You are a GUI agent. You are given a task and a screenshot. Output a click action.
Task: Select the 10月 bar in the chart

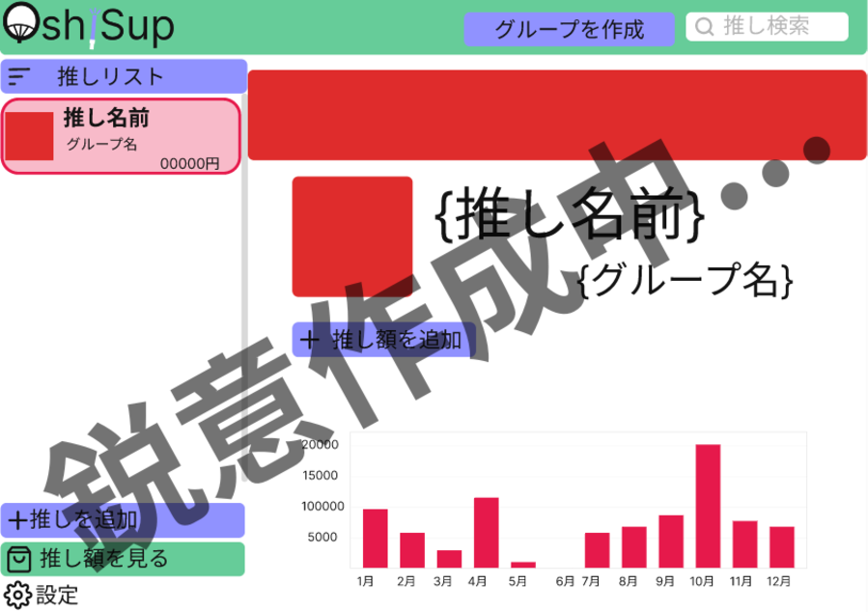[x=708, y=506]
